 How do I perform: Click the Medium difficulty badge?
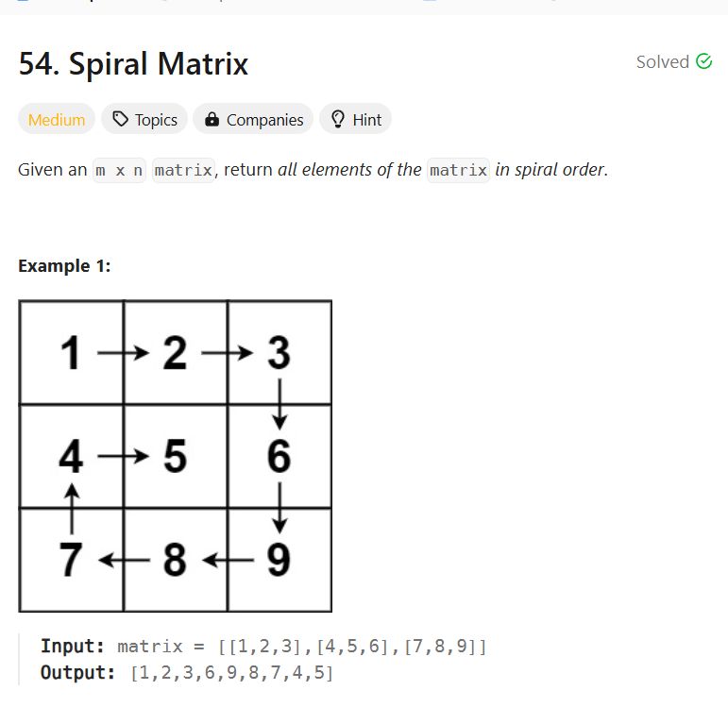pyautogui.click(x=57, y=119)
